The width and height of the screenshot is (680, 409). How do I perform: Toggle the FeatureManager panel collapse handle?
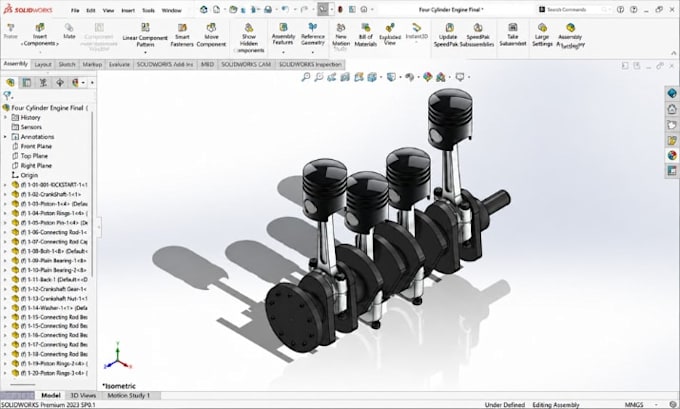tap(99, 226)
